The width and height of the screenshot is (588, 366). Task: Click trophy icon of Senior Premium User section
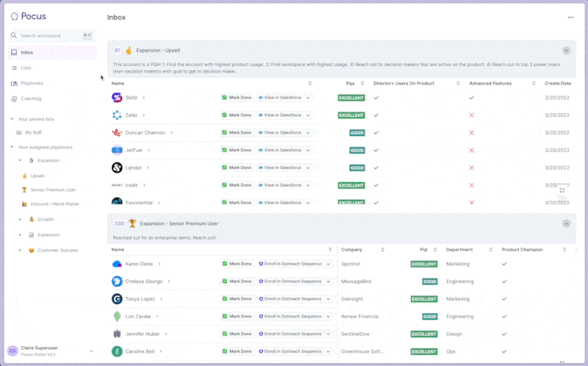pos(132,223)
